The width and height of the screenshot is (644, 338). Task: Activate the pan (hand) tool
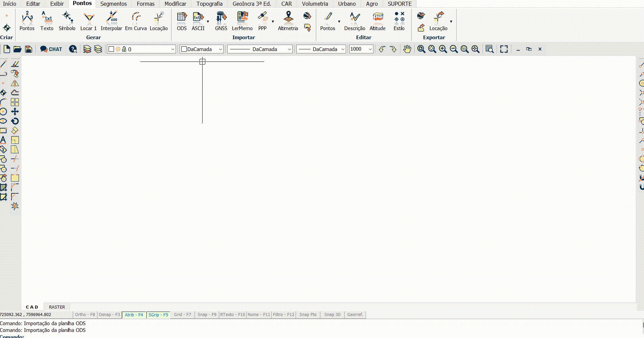pos(407,49)
